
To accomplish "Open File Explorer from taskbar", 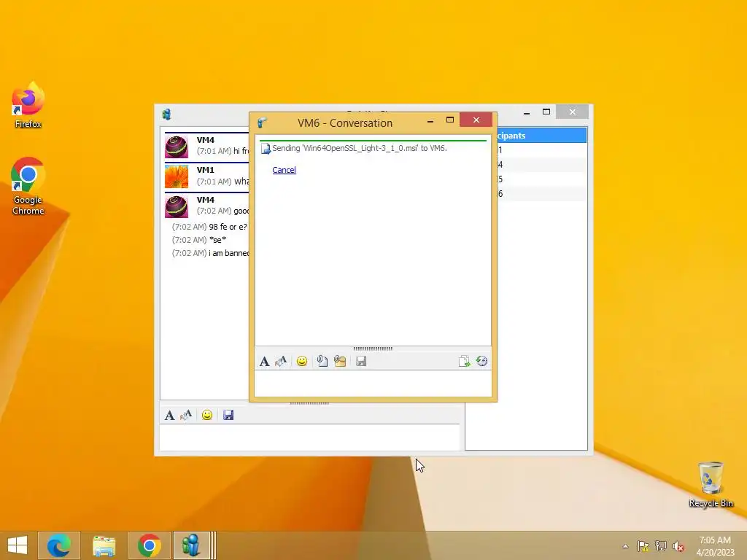I will pos(104,545).
